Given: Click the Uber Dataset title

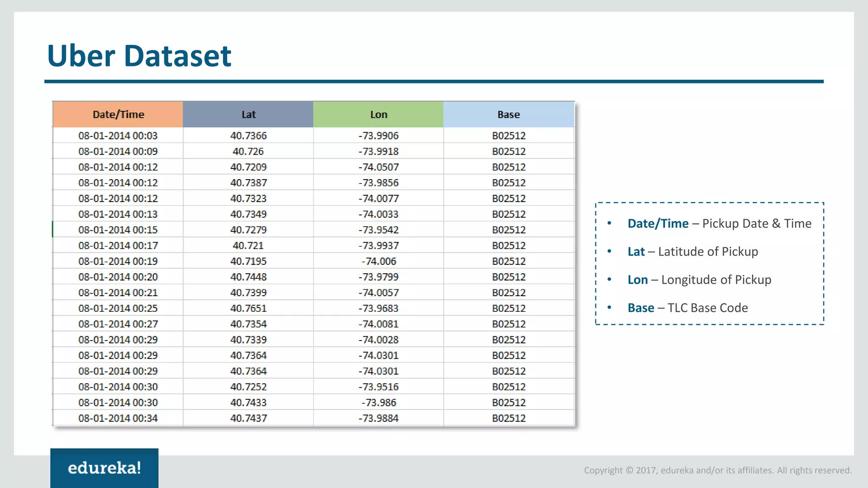Looking at the screenshot, I should 139,55.
